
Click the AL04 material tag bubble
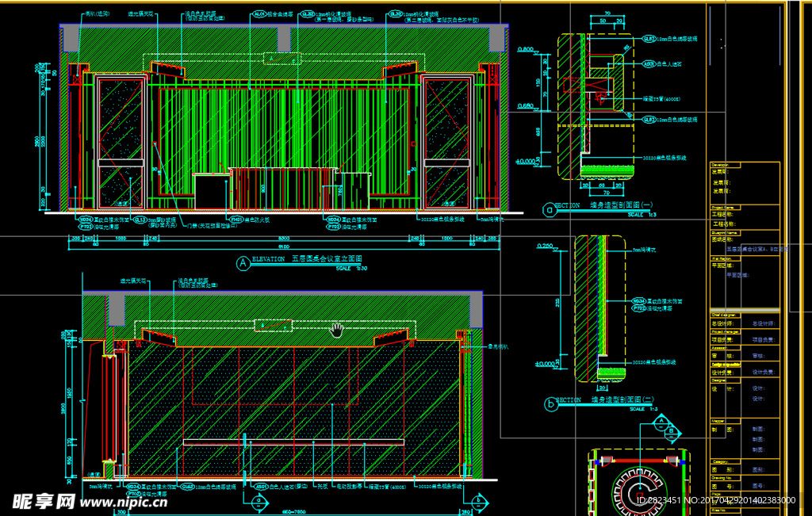coord(259,14)
